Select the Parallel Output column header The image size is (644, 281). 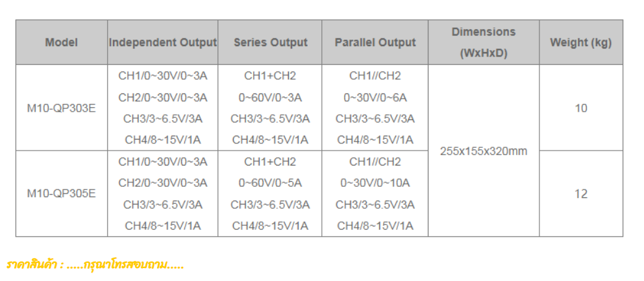(375, 42)
